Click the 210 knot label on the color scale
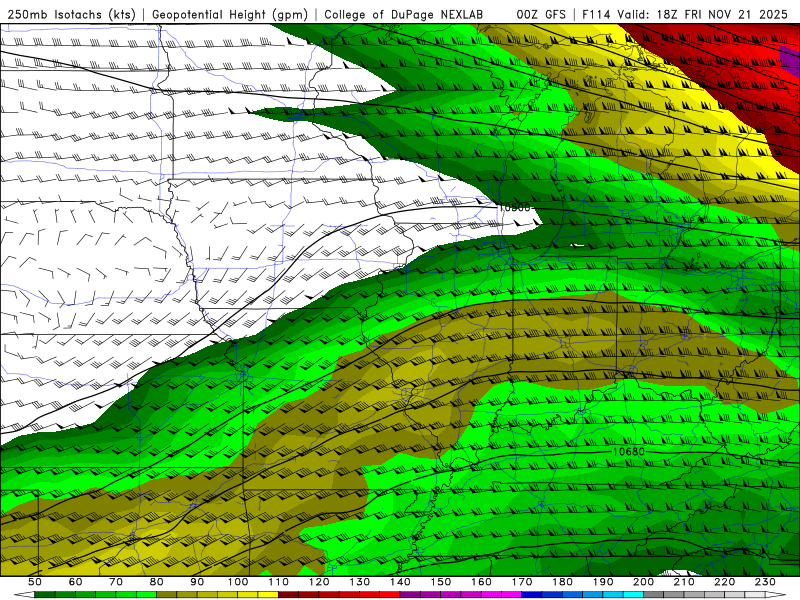Image resolution: width=800 pixels, height=600 pixels. point(684,582)
